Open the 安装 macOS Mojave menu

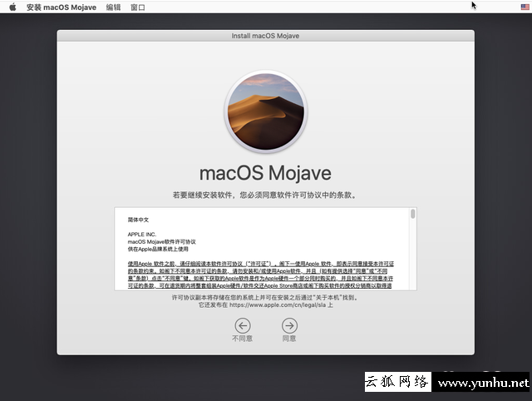click(x=62, y=7)
